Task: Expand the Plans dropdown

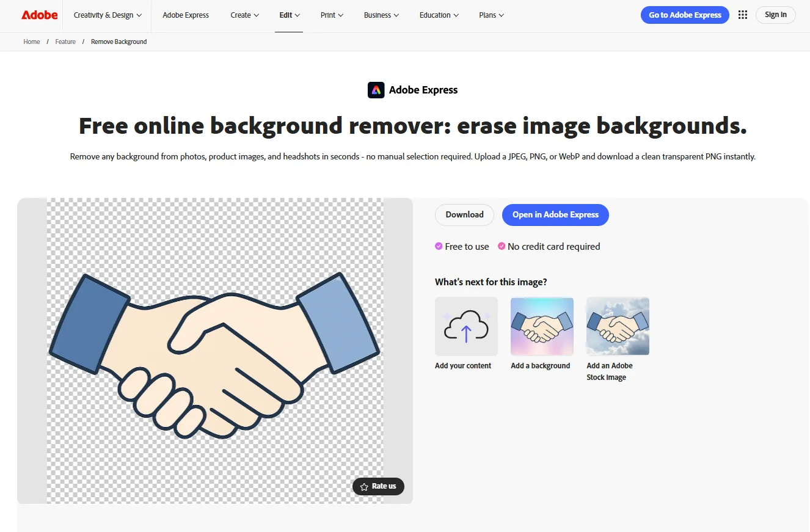Action: tap(491, 15)
